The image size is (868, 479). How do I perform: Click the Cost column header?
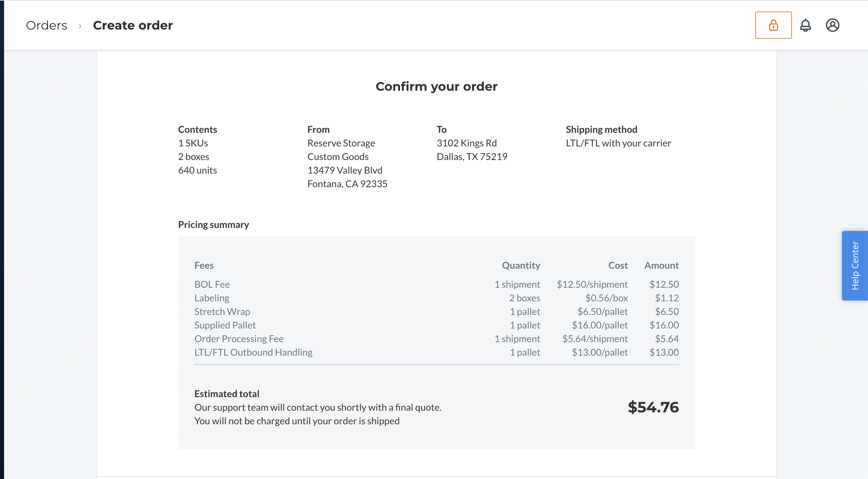pyautogui.click(x=618, y=265)
